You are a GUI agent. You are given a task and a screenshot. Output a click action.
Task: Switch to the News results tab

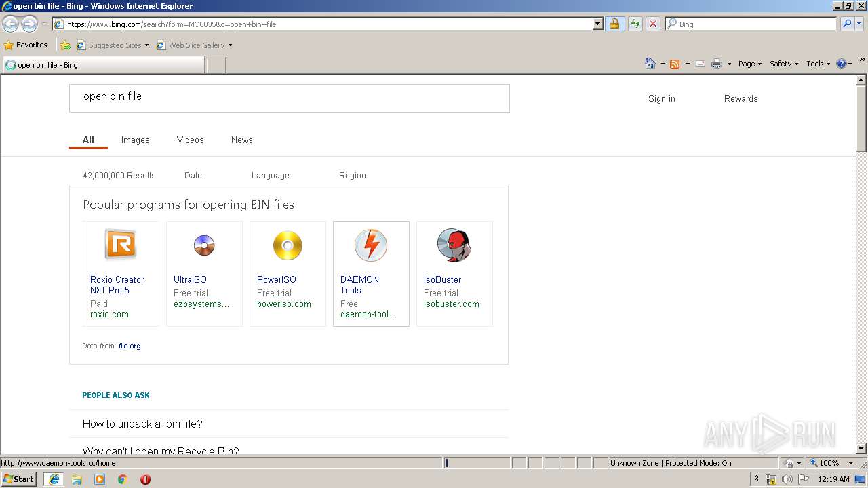click(x=241, y=140)
